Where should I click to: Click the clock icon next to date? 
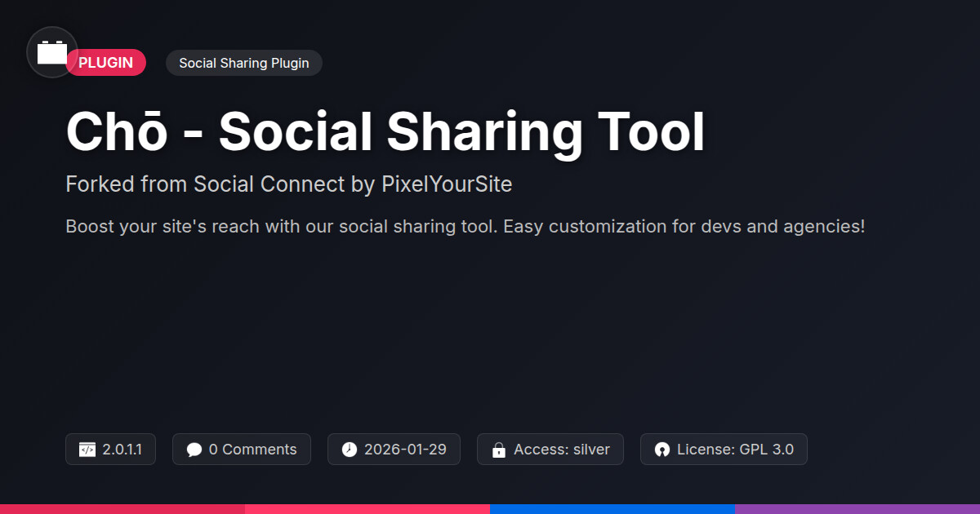click(x=349, y=450)
